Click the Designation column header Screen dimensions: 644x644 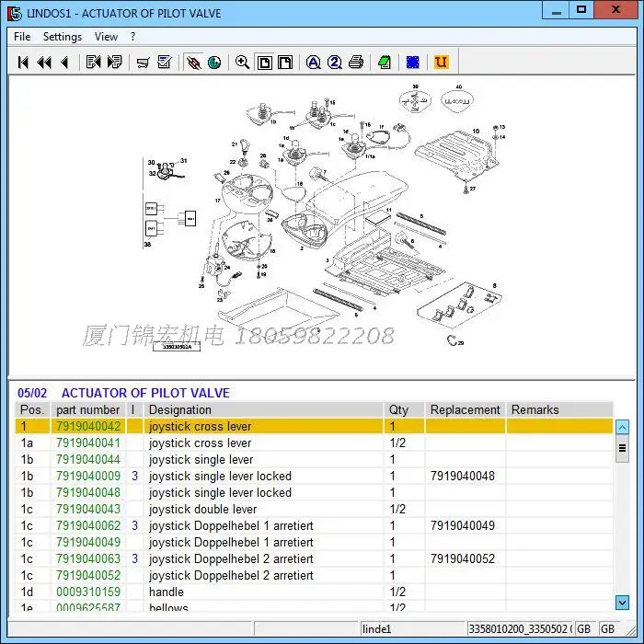coord(263,410)
